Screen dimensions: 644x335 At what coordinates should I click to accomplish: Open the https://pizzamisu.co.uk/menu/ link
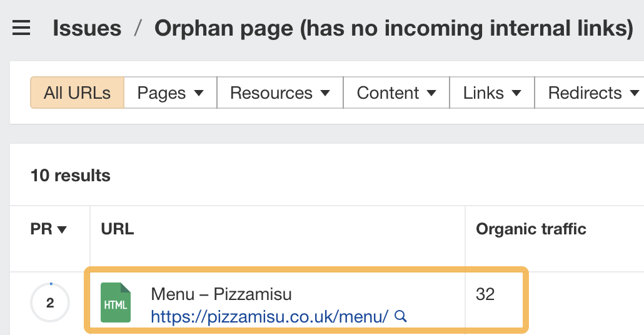pyautogui.click(x=270, y=317)
